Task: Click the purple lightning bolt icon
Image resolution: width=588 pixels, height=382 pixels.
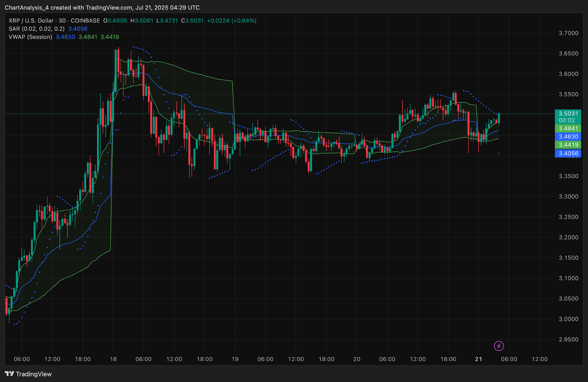Action: [499, 346]
